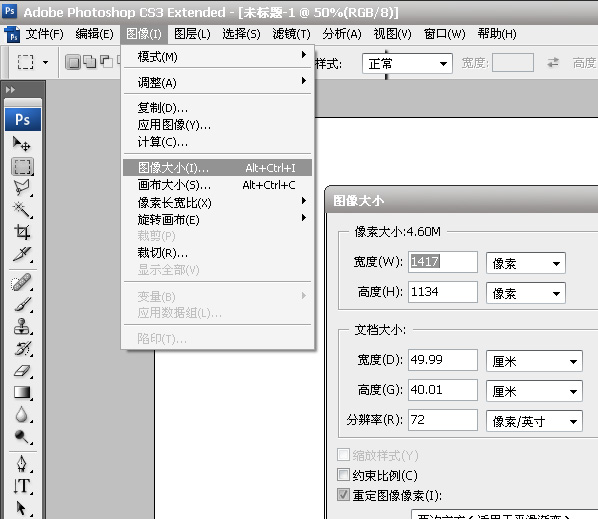Click the 宽度(D) field showing 49.99
Screen dimensions: 598x519
443,360
